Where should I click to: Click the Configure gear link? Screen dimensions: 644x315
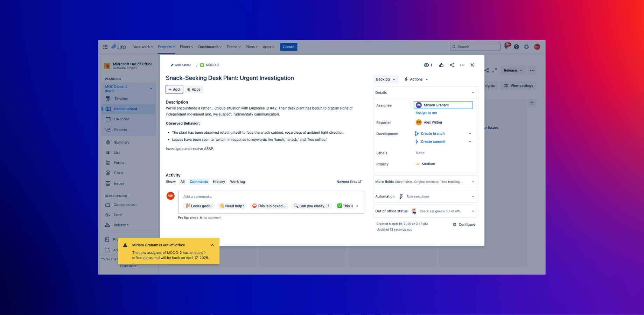(x=464, y=225)
